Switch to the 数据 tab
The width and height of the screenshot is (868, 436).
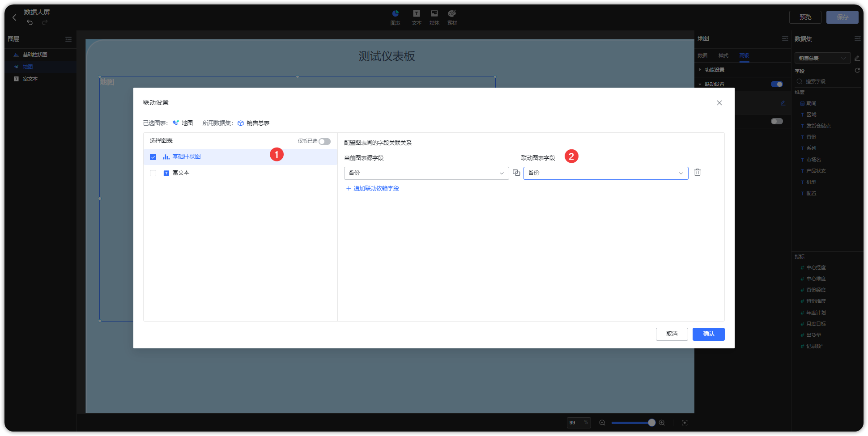pos(702,55)
